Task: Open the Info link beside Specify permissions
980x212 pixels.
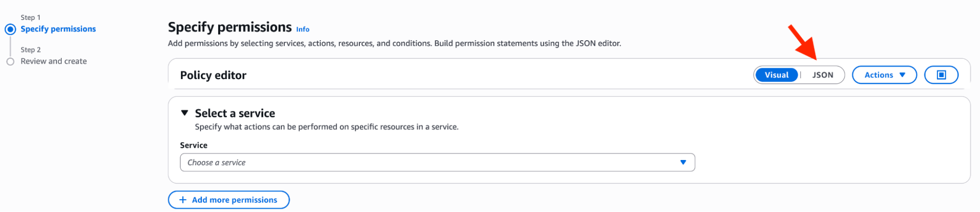Action: click(302, 29)
